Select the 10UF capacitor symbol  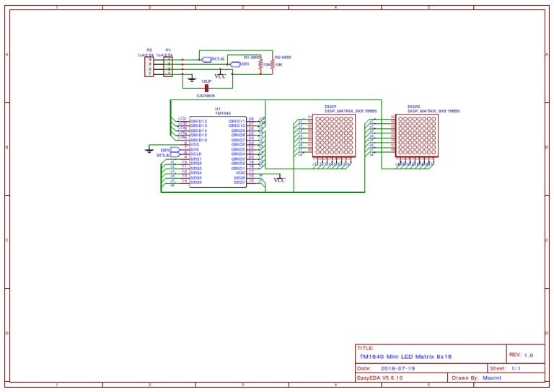tap(207, 88)
